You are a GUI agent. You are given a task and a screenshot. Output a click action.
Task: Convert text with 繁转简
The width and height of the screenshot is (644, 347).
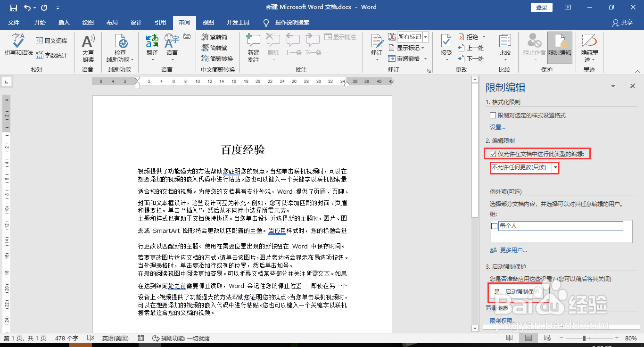(x=215, y=37)
